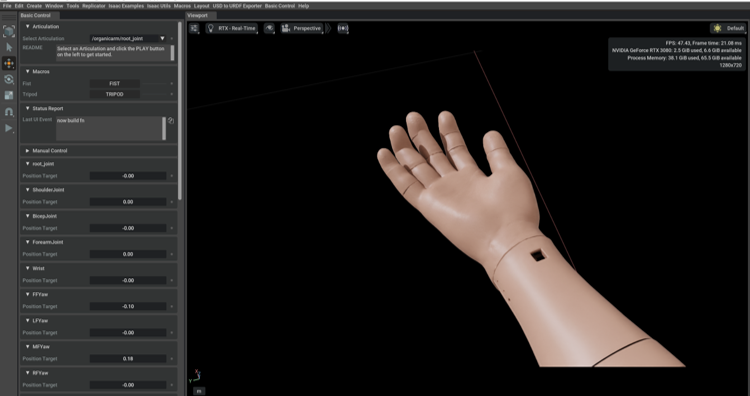Activate the Scale tool

click(x=9, y=95)
